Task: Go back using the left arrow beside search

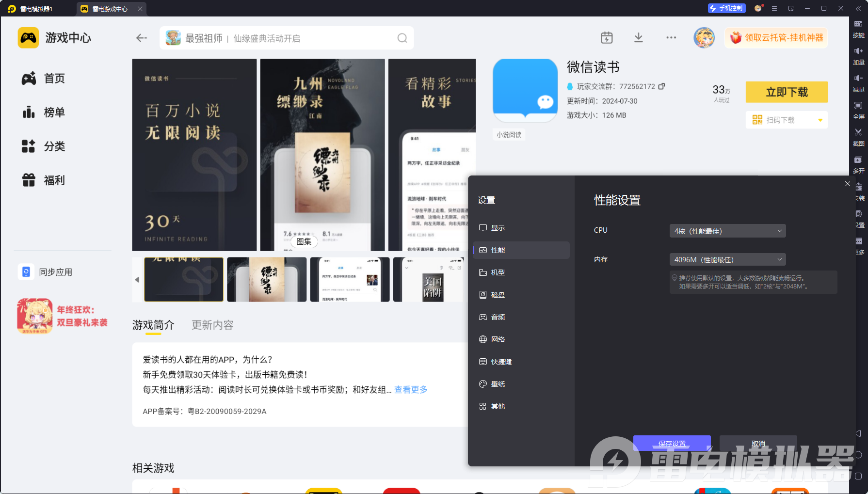Action: pos(141,38)
